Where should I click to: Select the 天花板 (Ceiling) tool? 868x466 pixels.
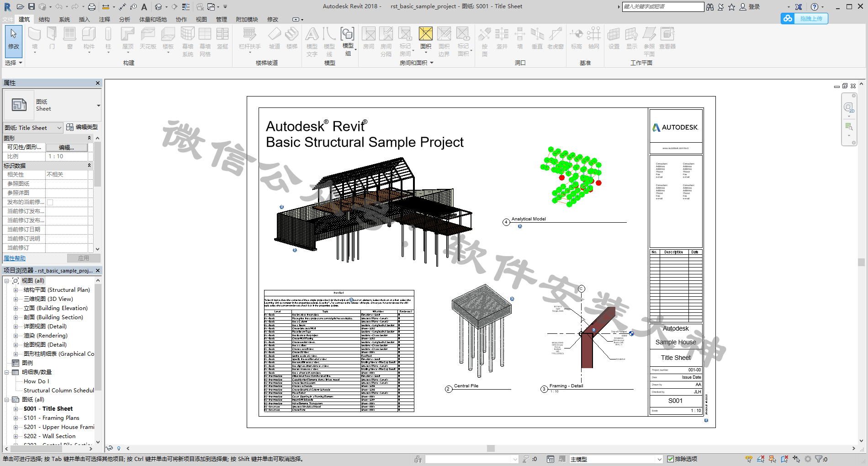(x=148, y=38)
